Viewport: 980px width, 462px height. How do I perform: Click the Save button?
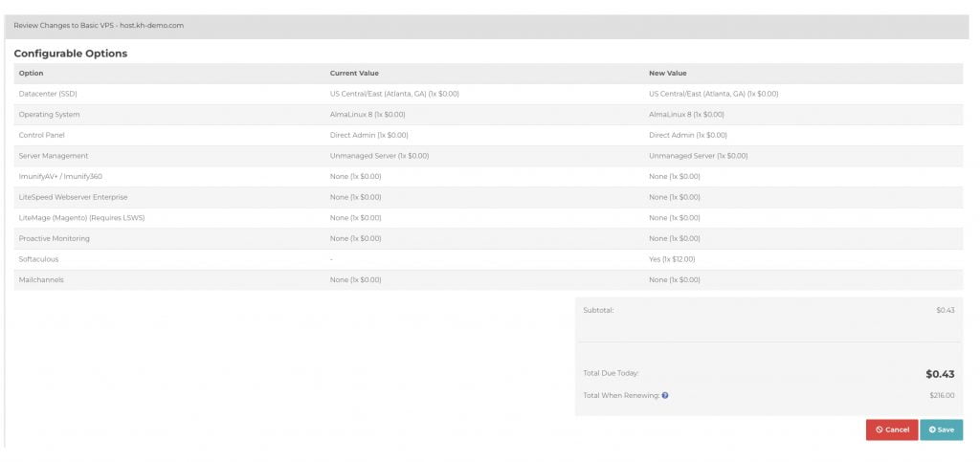pos(942,429)
